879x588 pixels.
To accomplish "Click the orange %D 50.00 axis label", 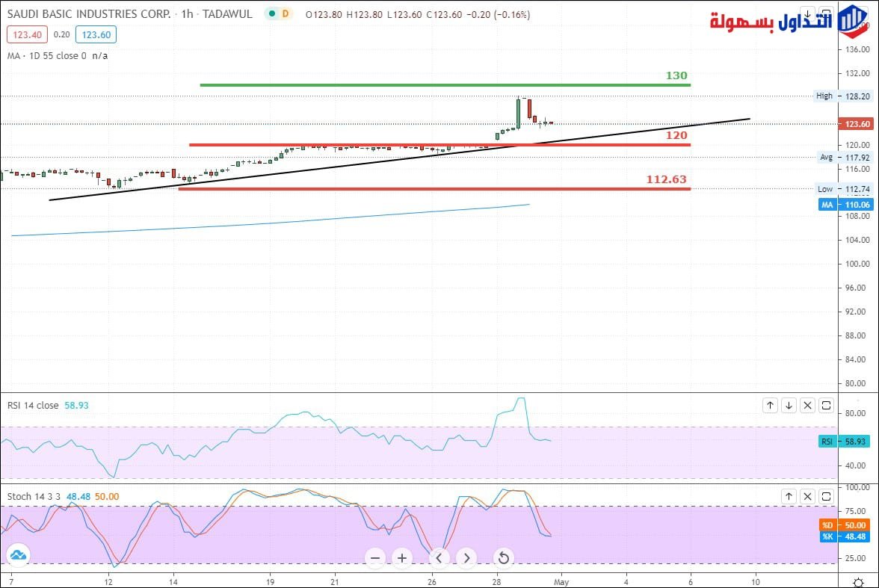I will (x=845, y=525).
